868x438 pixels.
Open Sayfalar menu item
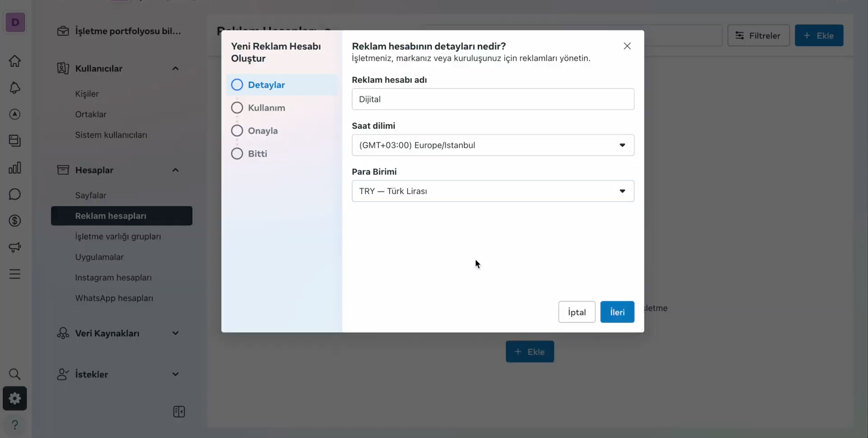pyautogui.click(x=91, y=195)
